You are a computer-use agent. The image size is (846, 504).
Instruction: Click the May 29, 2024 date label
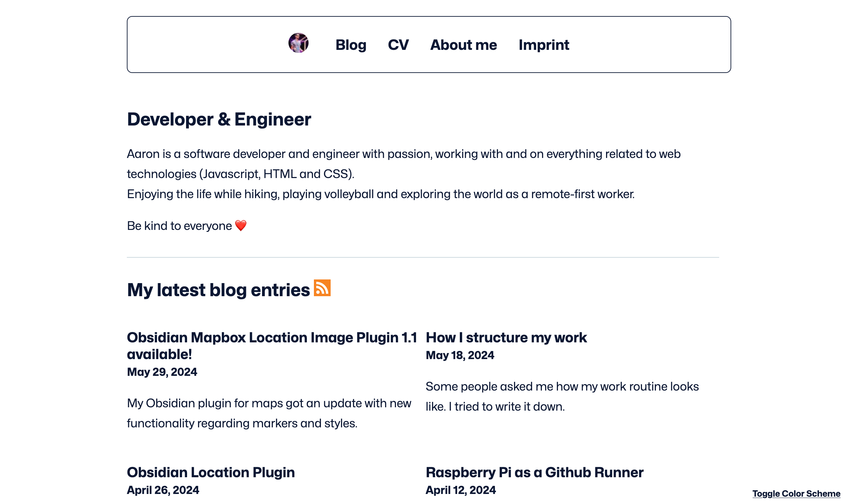162,372
